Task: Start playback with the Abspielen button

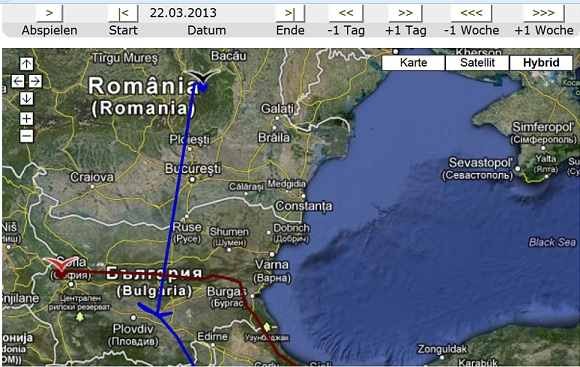Action: tap(50, 13)
